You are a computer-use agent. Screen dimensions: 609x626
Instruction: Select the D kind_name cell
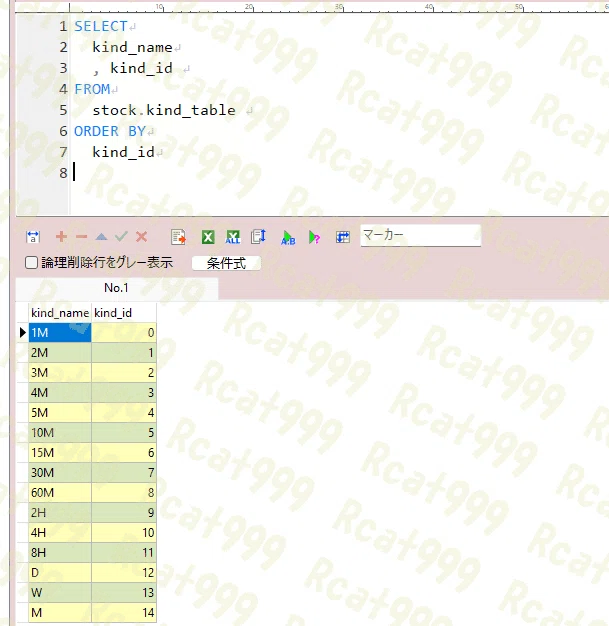click(60, 572)
